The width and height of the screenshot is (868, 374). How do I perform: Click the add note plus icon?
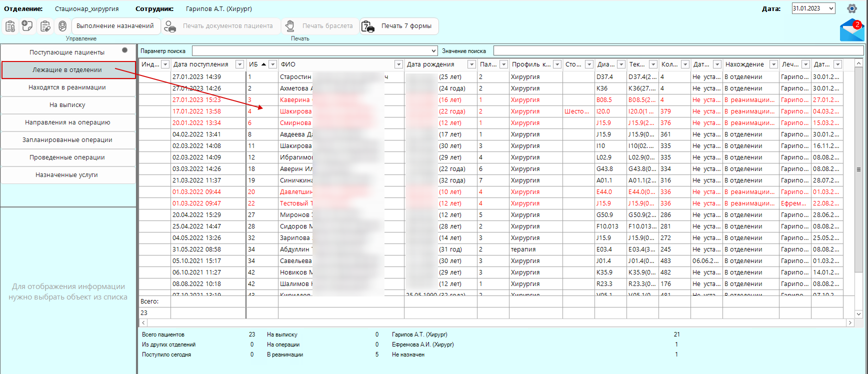(x=27, y=26)
